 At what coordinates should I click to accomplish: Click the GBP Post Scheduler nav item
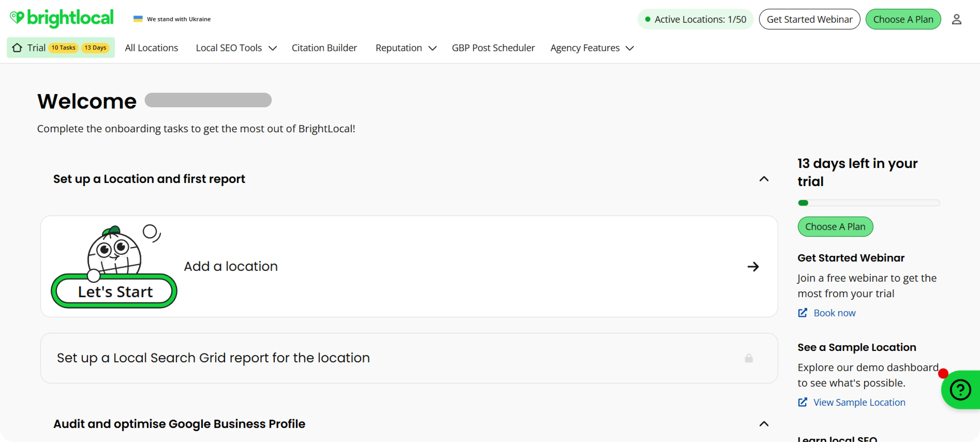pyautogui.click(x=493, y=47)
